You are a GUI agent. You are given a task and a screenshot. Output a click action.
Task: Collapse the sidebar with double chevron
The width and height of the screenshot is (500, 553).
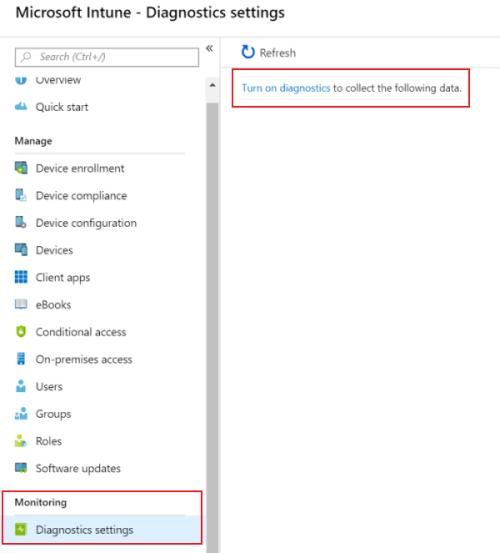pyautogui.click(x=209, y=48)
